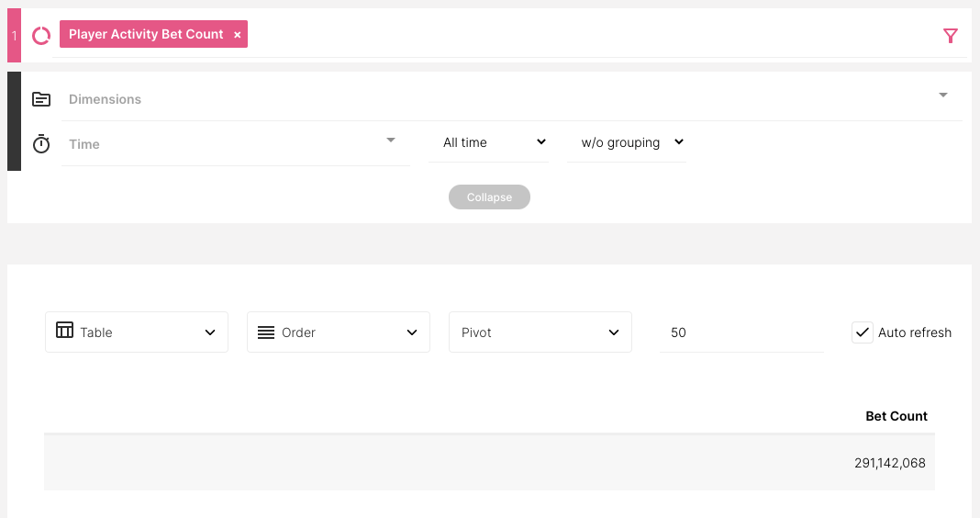The width and height of the screenshot is (980, 518).
Task: Click the Dimensions folder icon
Action: pos(41,99)
